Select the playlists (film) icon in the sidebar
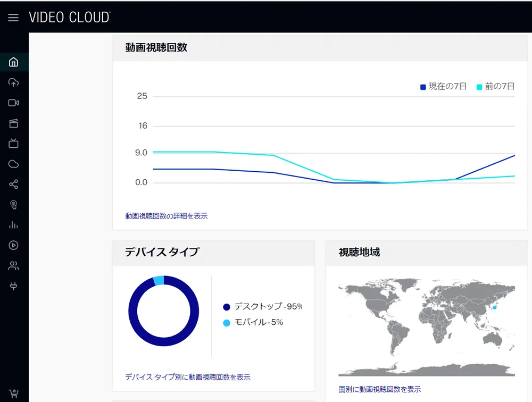This screenshot has height=402, width=532. (x=13, y=123)
